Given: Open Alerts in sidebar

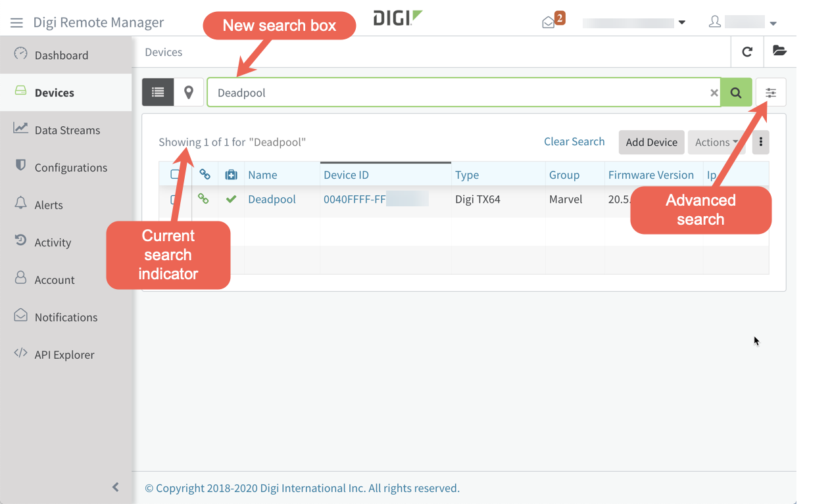Looking at the screenshot, I should pos(66,205).
